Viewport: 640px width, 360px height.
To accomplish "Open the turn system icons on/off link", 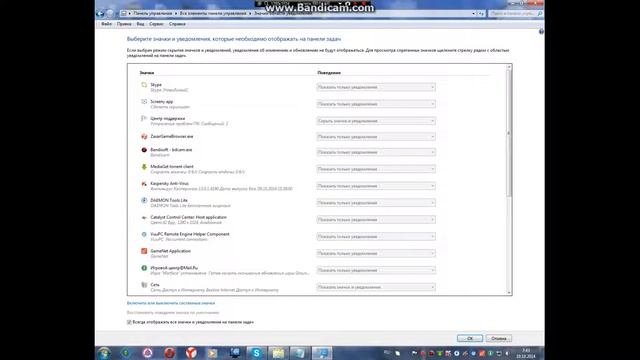I will pyautogui.click(x=171, y=303).
